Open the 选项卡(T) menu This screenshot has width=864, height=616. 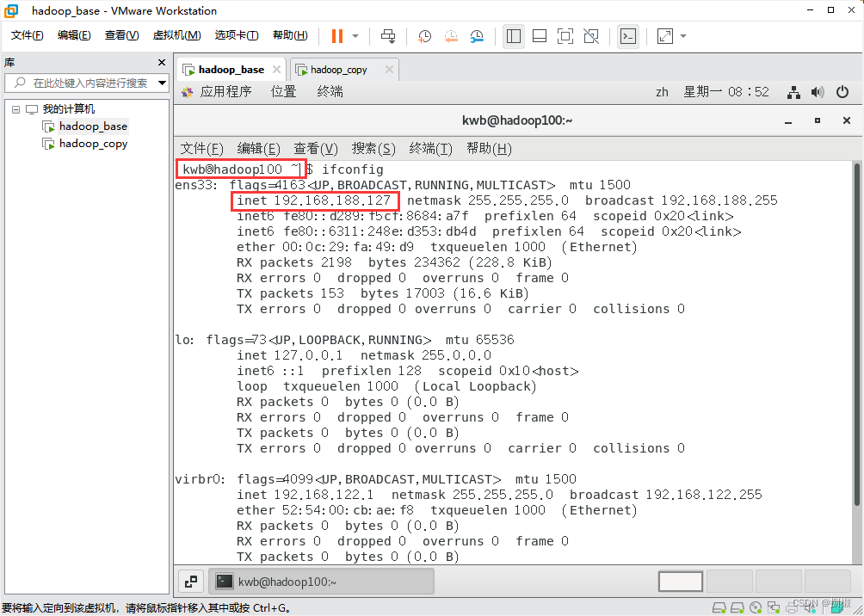tap(237, 35)
